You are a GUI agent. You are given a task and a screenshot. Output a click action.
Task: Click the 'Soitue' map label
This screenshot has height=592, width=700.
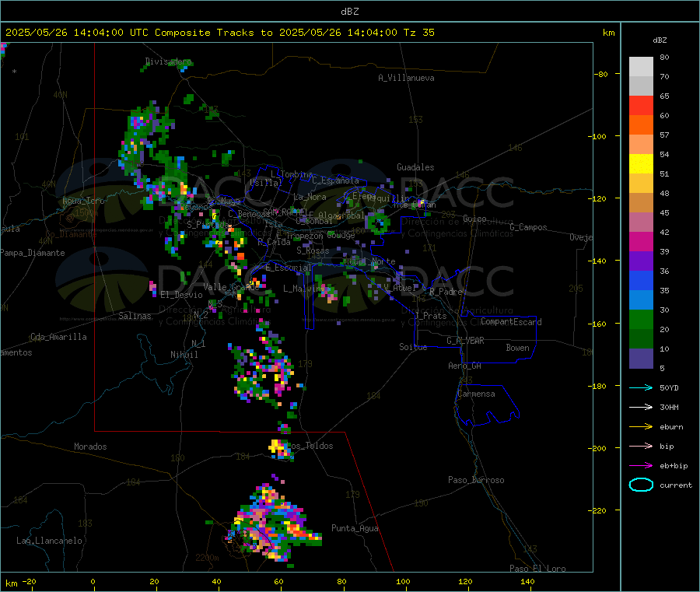pyautogui.click(x=413, y=347)
